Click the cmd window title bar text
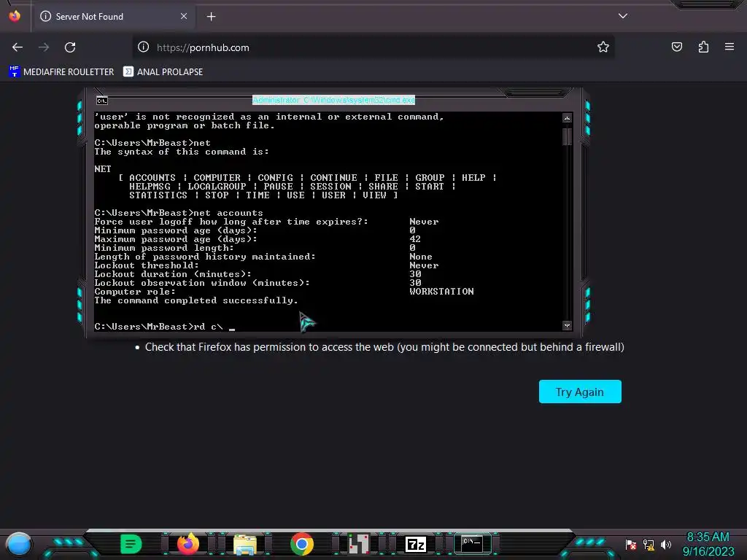 [x=333, y=100]
